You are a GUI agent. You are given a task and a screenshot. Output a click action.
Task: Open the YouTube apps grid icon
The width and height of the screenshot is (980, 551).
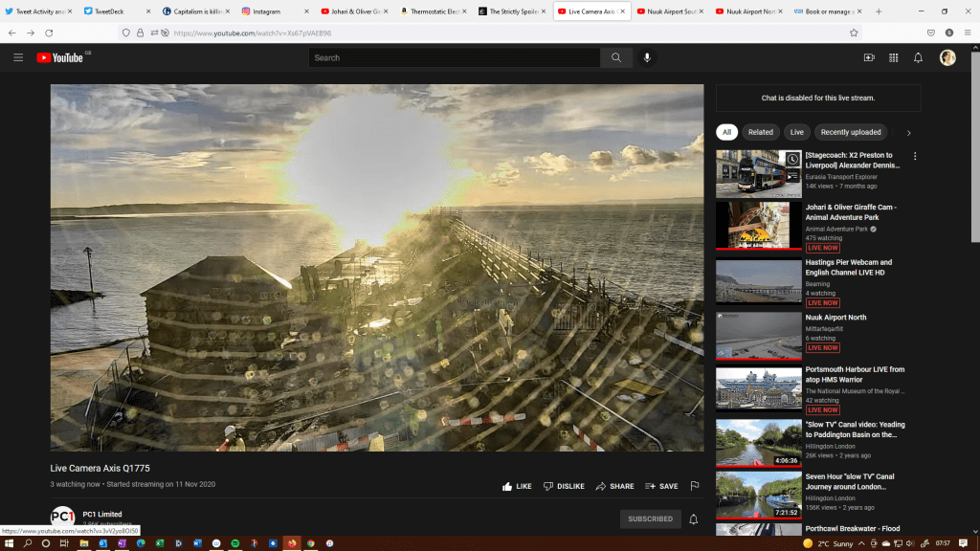click(x=894, y=57)
